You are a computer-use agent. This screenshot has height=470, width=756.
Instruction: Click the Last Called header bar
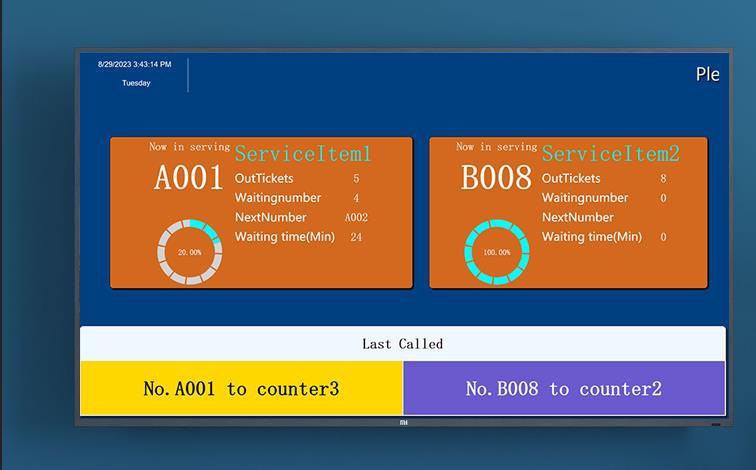point(402,343)
